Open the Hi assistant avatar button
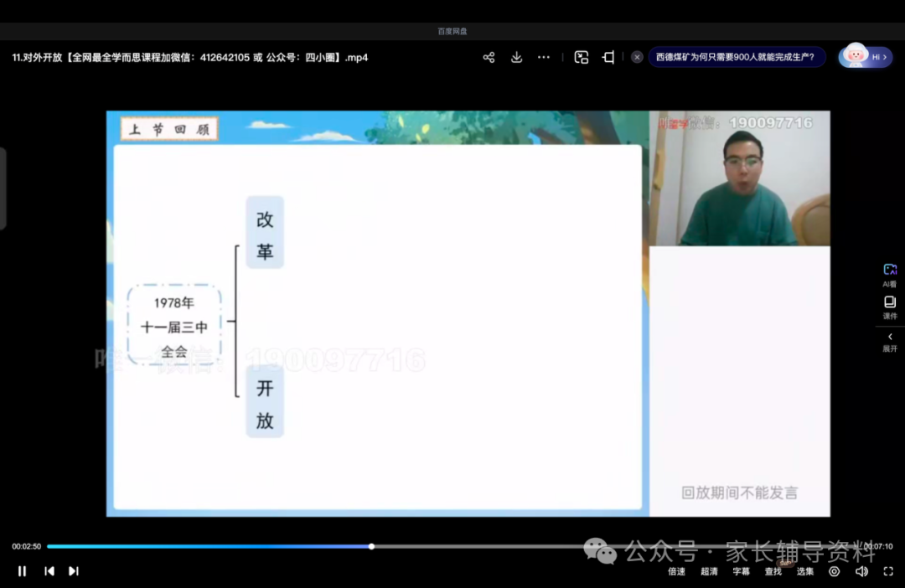Image resolution: width=905 pixels, height=588 pixels. pyautogui.click(x=865, y=57)
